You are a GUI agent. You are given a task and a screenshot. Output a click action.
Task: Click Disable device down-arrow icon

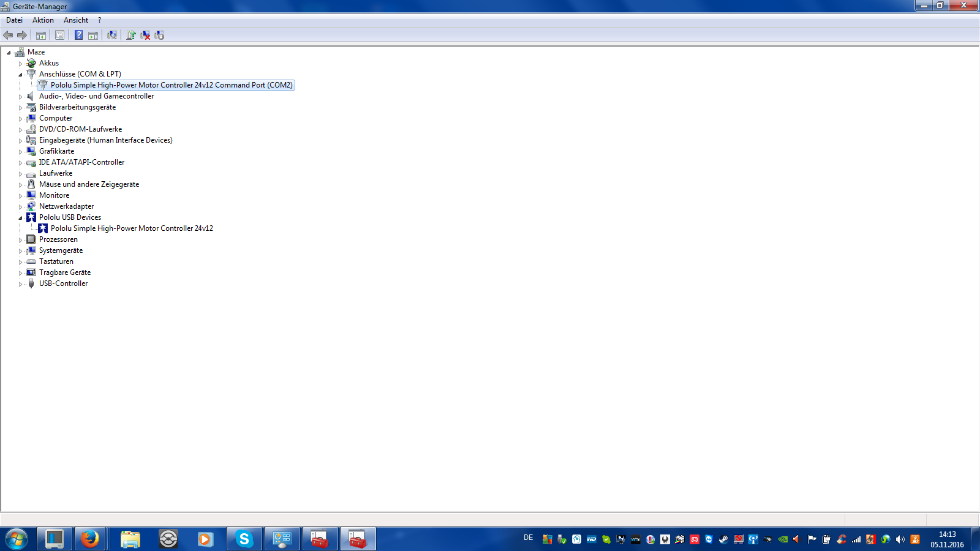[x=159, y=36]
